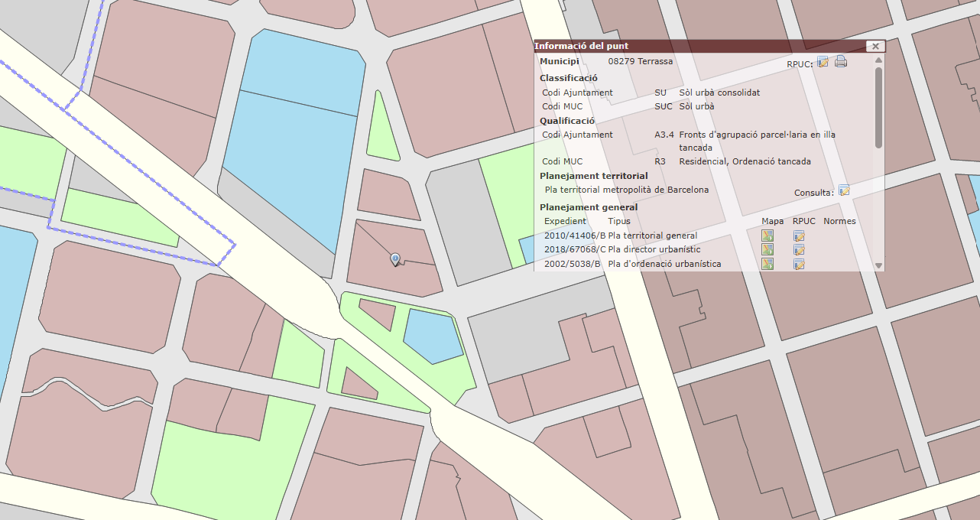Click the small blue pentagon parcel in the park

click(432, 335)
